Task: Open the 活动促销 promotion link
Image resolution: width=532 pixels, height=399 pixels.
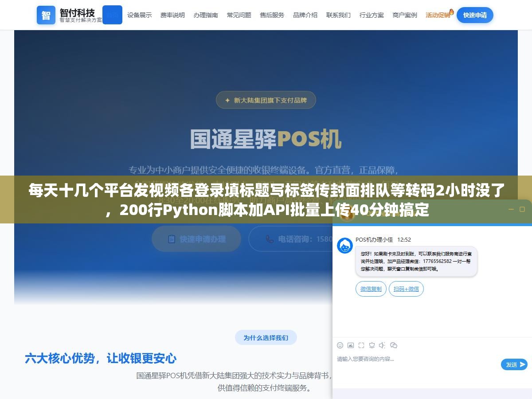Action: pyautogui.click(x=438, y=15)
